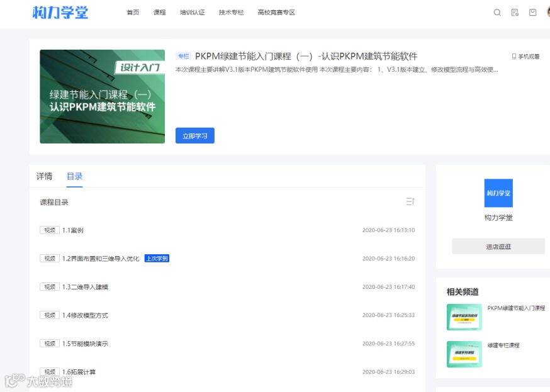550x392 pixels.
Task: Click the 专栏 tag badge
Action: coord(183,56)
